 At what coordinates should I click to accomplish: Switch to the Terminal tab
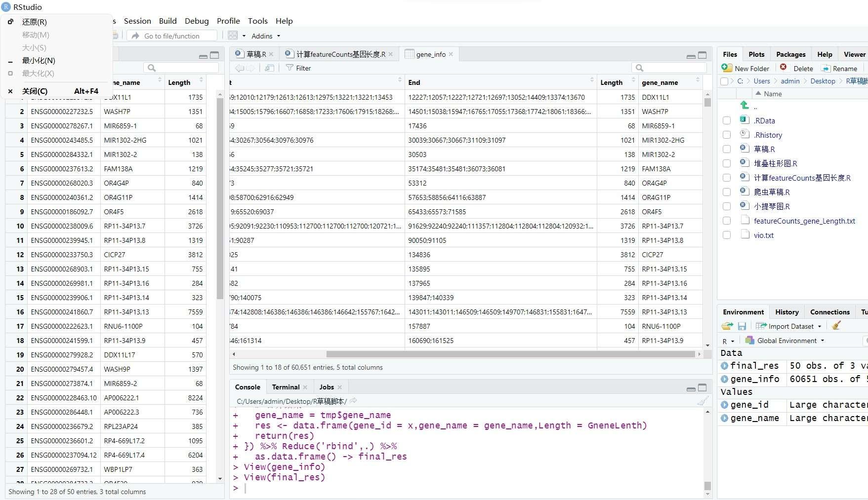[x=285, y=386]
